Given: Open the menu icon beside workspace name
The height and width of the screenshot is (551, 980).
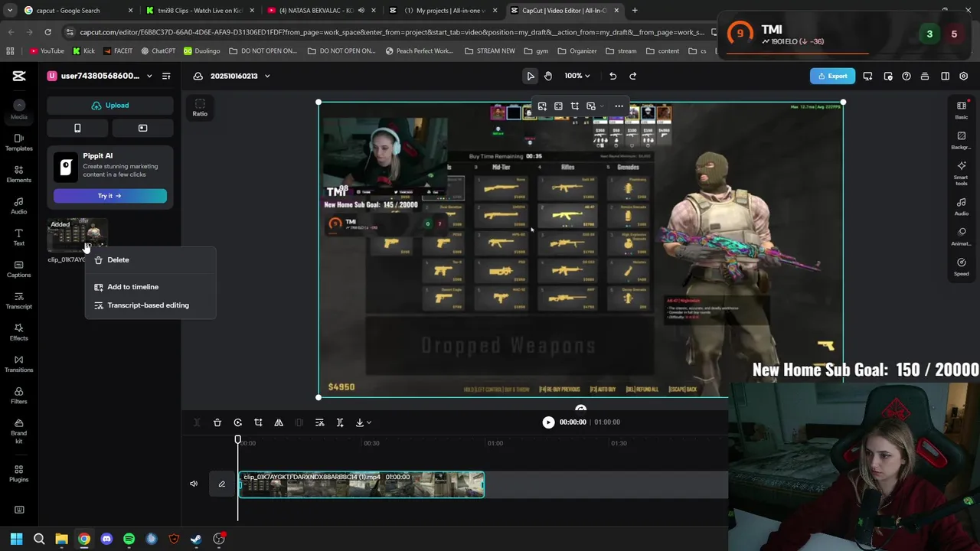Looking at the screenshot, I should point(166,76).
